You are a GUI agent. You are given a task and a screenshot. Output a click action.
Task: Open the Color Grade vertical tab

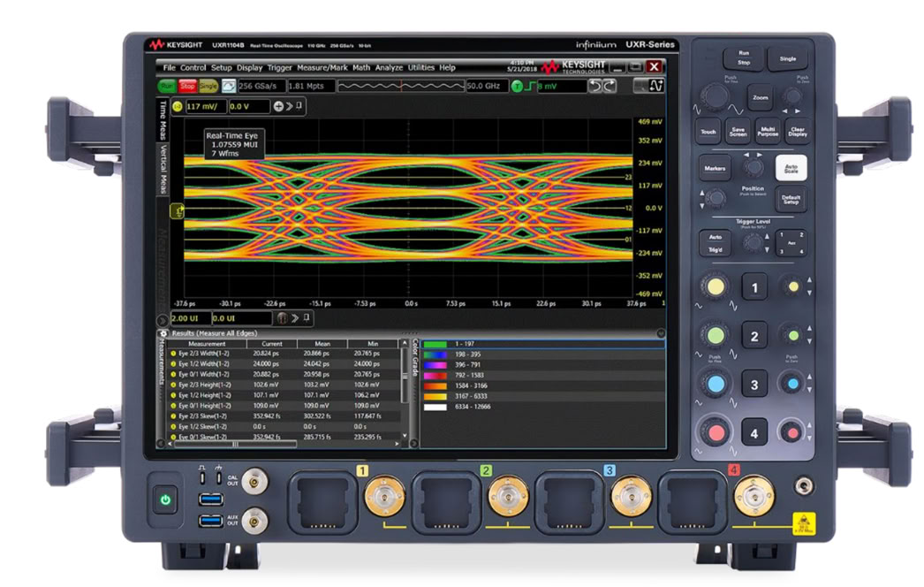tap(414, 358)
